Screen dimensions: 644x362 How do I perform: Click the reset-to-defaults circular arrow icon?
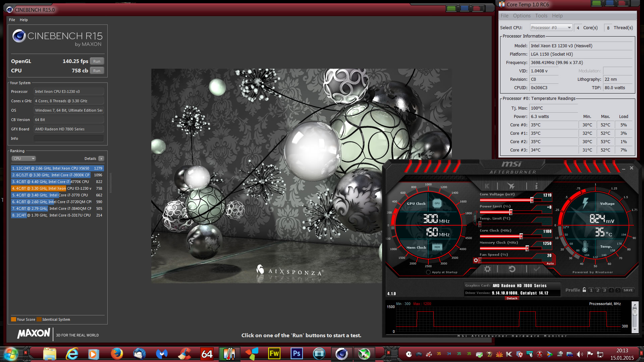512,269
